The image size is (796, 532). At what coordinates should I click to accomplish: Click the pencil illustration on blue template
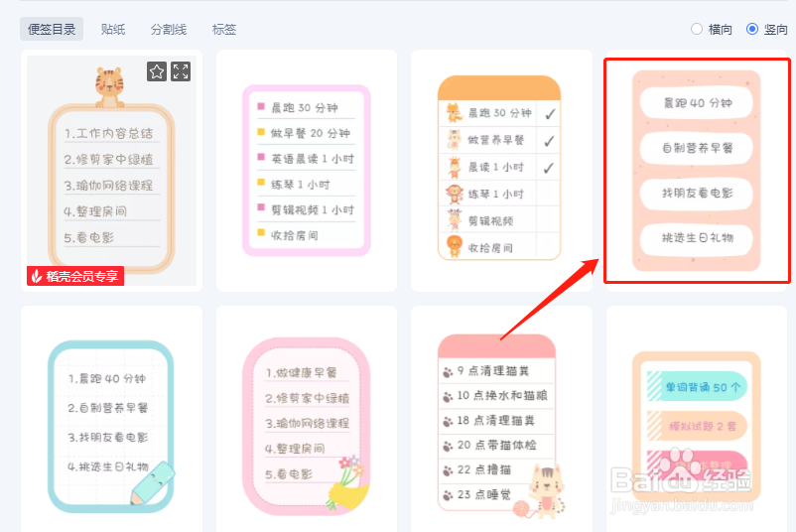click(153, 482)
